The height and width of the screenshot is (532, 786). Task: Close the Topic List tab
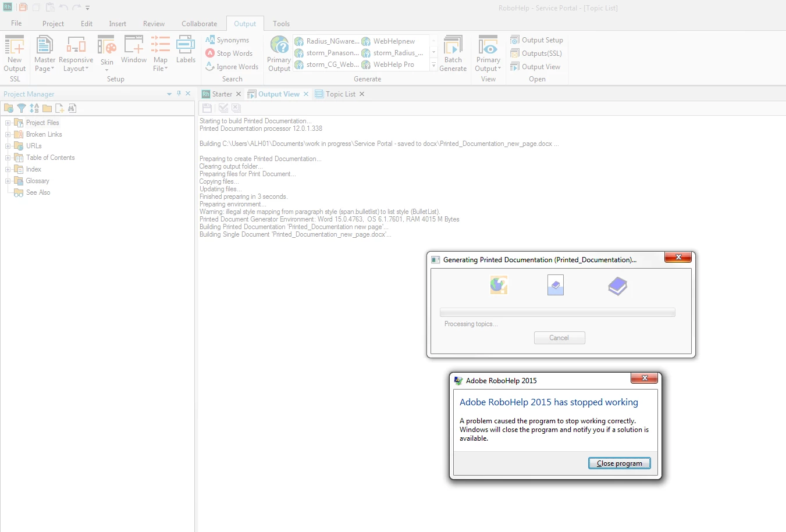point(362,94)
